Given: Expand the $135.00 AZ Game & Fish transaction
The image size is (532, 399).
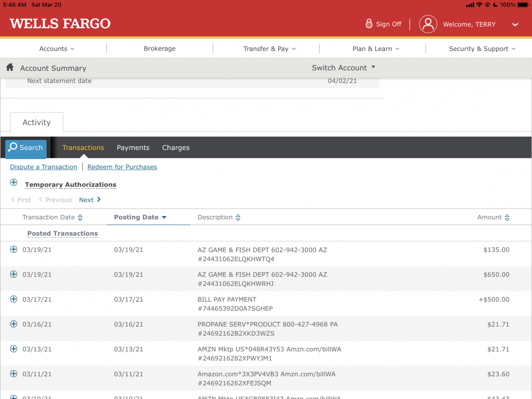Looking at the screenshot, I should 14,250.
